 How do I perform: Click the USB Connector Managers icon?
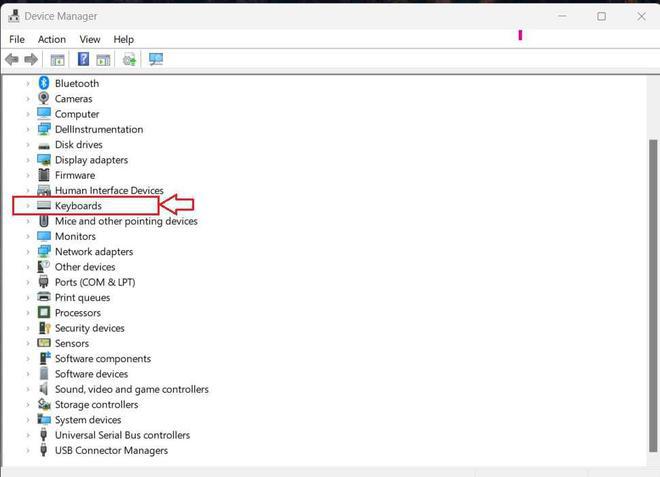[43, 450]
